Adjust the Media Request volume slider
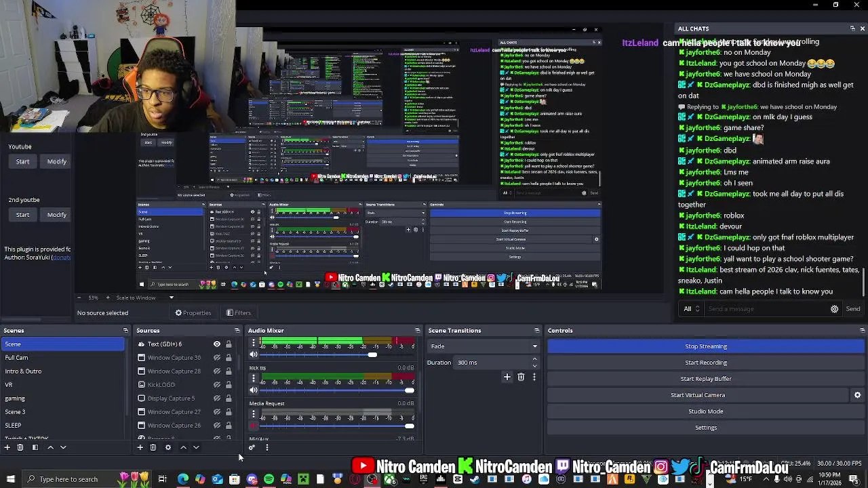 336,426
